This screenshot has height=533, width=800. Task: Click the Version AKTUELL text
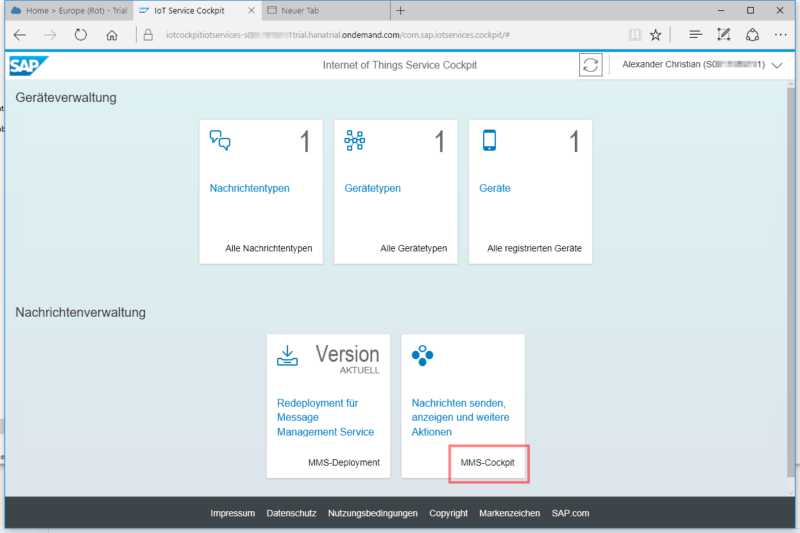click(x=347, y=359)
